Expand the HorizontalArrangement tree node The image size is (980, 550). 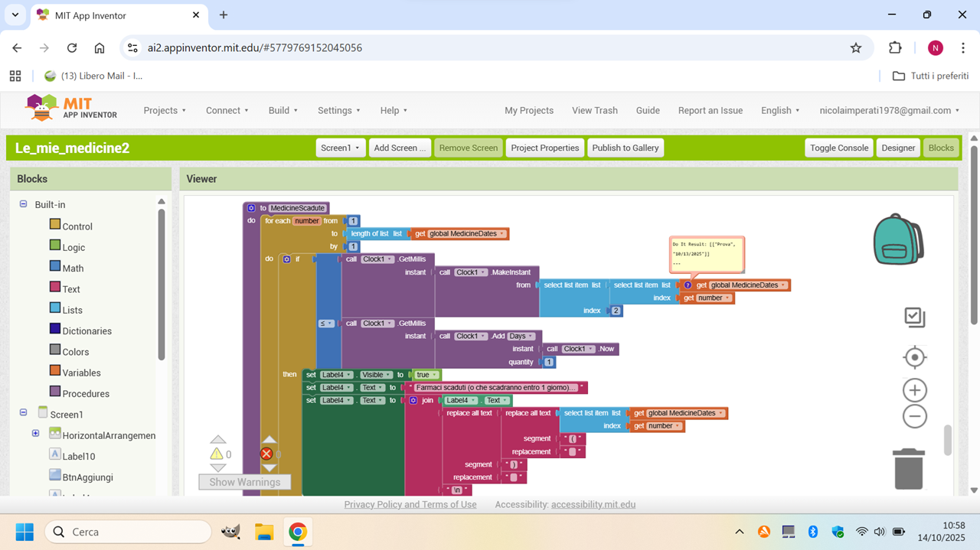point(35,434)
